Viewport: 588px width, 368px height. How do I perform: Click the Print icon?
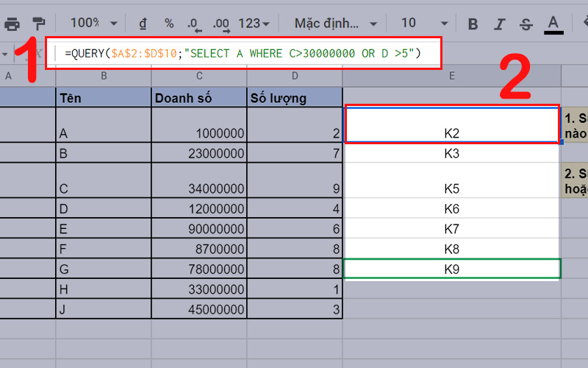[12, 24]
